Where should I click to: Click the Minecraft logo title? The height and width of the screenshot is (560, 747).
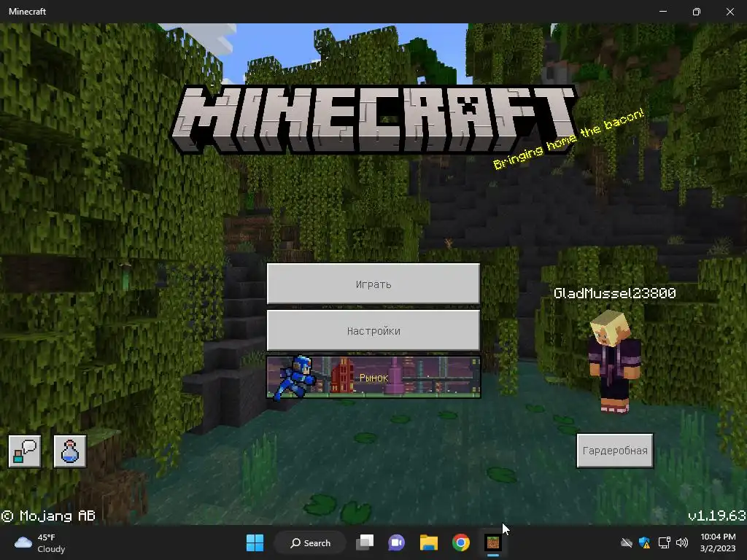point(373,119)
